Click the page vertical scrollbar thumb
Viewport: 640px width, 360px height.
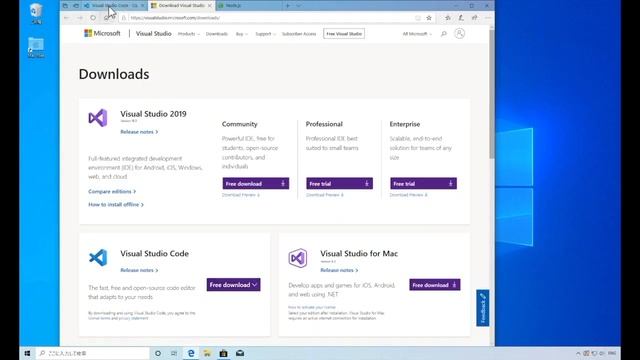492,94
